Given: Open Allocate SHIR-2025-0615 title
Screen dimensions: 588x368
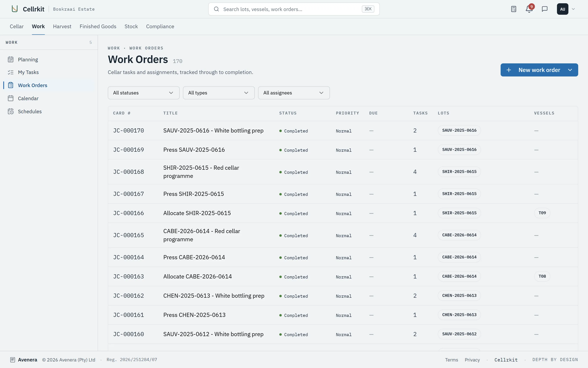Looking at the screenshot, I should pyautogui.click(x=197, y=213).
